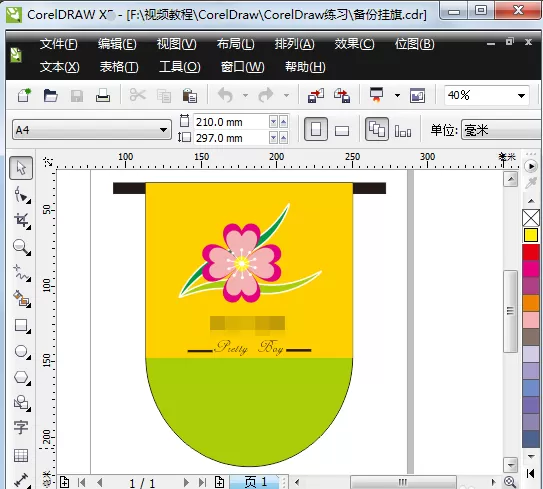
Task: Print the document using the printer icon
Action: [x=103, y=95]
